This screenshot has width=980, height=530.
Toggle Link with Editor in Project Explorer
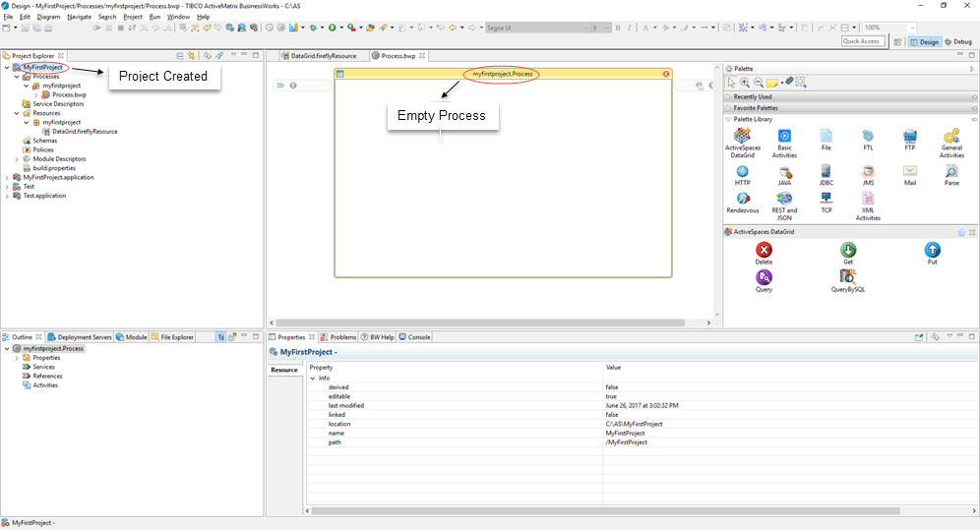pos(191,56)
